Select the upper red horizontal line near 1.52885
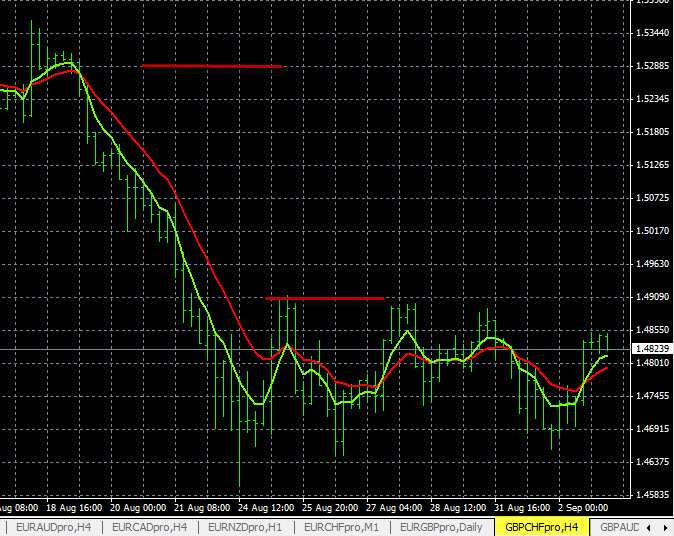This screenshot has width=674, height=536. 211,66
